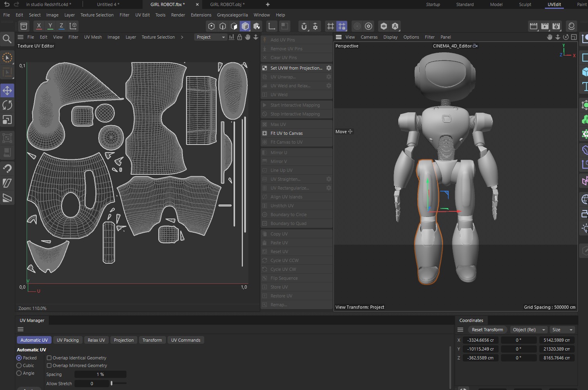This screenshot has height=390, width=588.
Task: Toggle Y axis lock
Action: pos(50,26)
